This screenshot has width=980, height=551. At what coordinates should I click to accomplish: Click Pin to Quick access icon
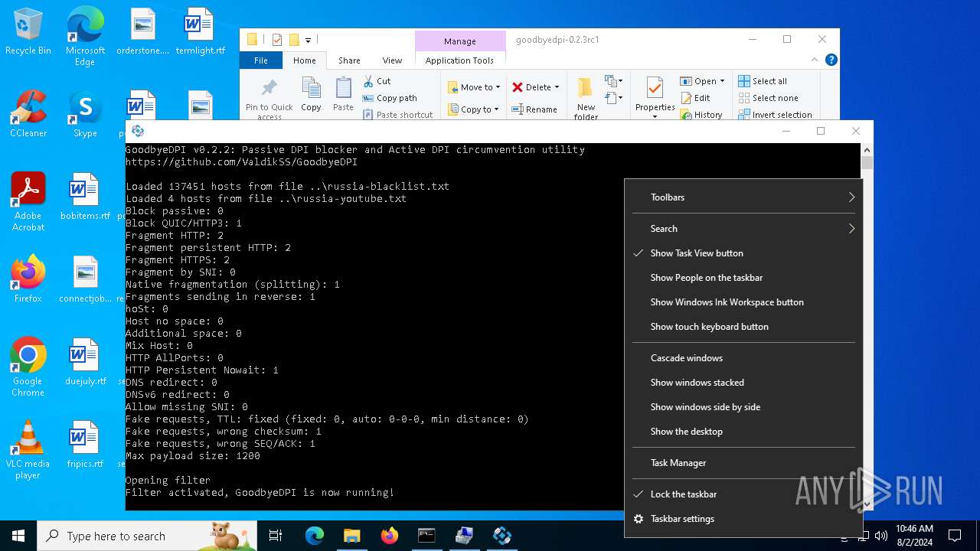(269, 98)
